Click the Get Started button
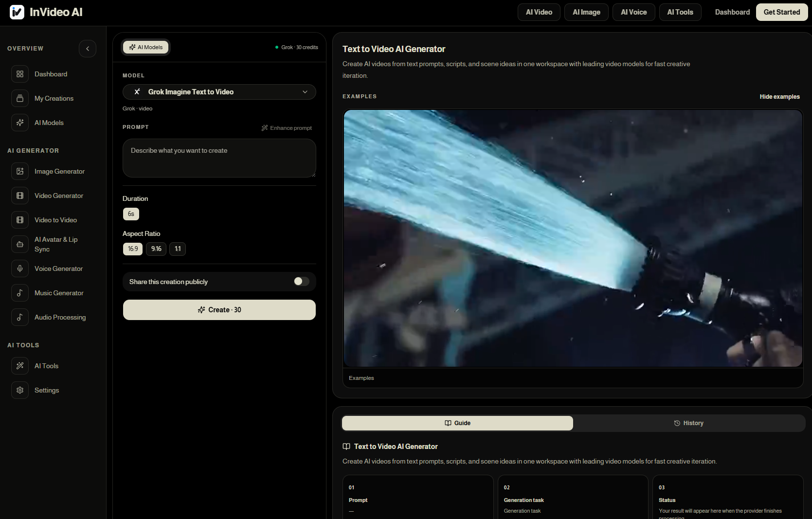 (782, 12)
